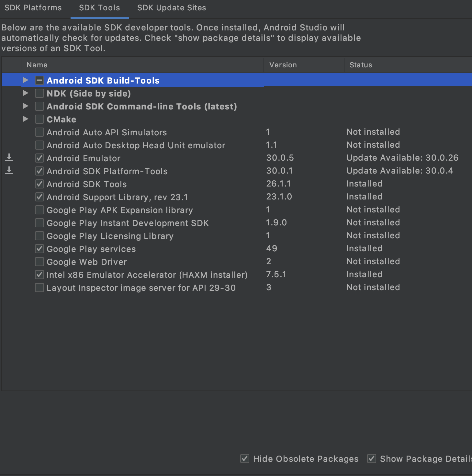
Task: Expand the NDK (Side by side) group
Action: 26,93
